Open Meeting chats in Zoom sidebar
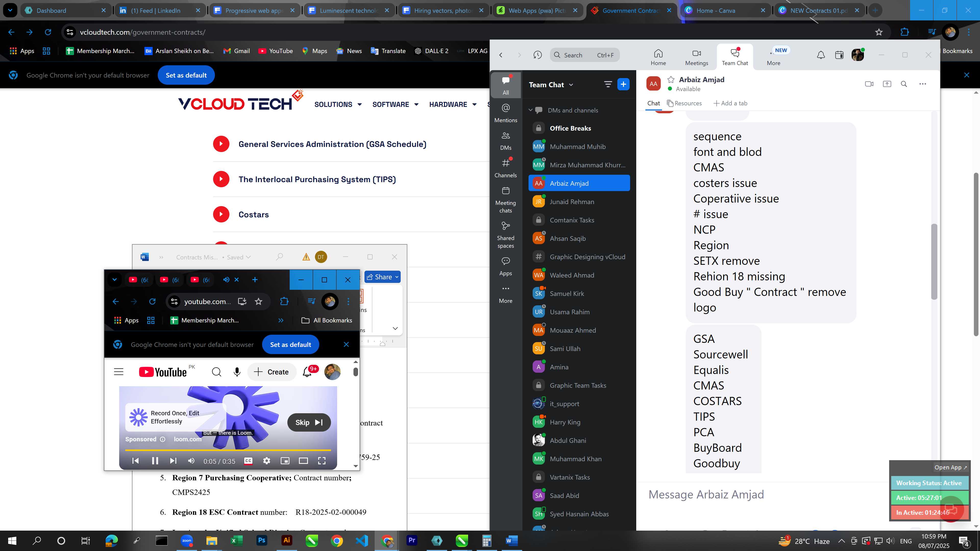 pyautogui.click(x=506, y=200)
